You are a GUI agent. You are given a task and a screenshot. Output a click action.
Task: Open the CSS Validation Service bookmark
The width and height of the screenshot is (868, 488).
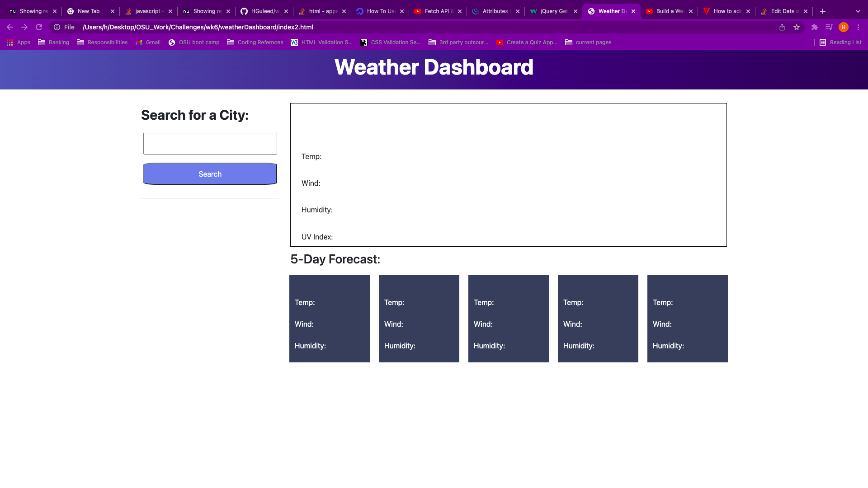tap(390, 42)
